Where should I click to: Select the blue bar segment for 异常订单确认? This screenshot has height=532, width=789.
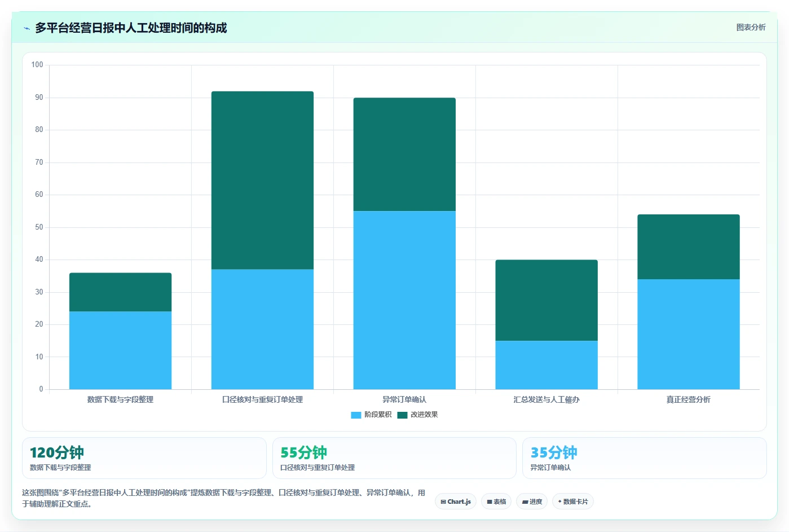404,300
